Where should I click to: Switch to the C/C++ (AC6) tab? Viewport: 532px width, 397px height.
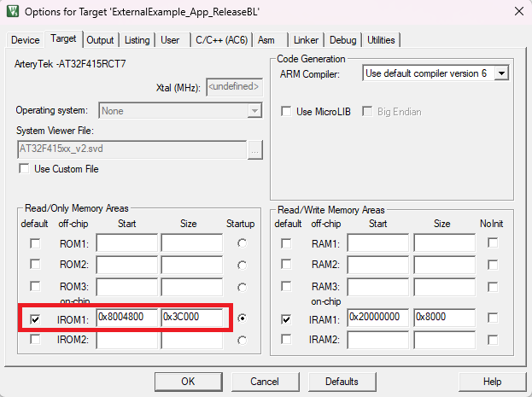221,40
